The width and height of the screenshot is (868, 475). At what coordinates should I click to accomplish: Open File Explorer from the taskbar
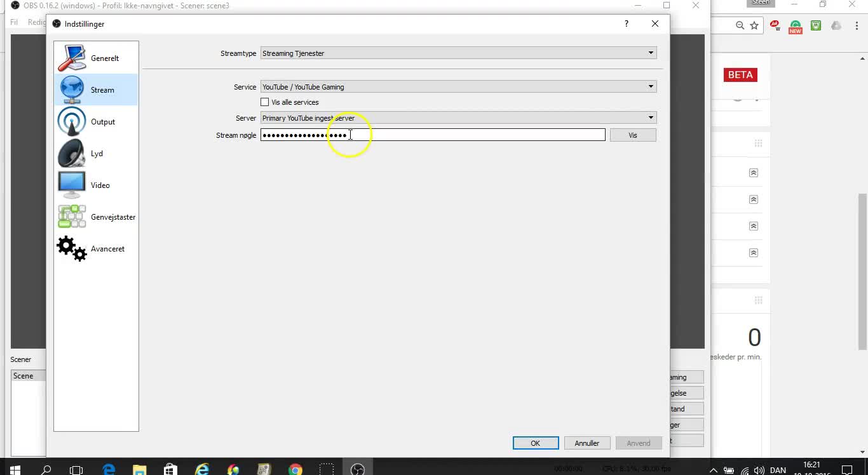tap(140, 470)
